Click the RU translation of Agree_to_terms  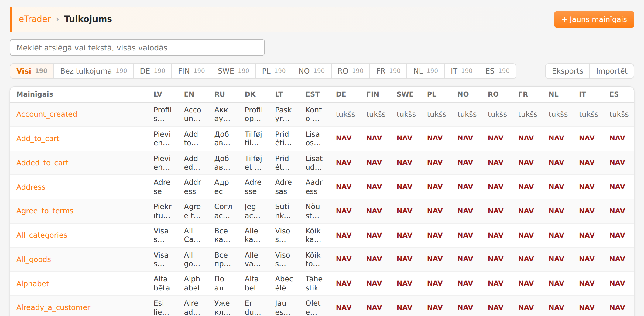click(x=223, y=211)
